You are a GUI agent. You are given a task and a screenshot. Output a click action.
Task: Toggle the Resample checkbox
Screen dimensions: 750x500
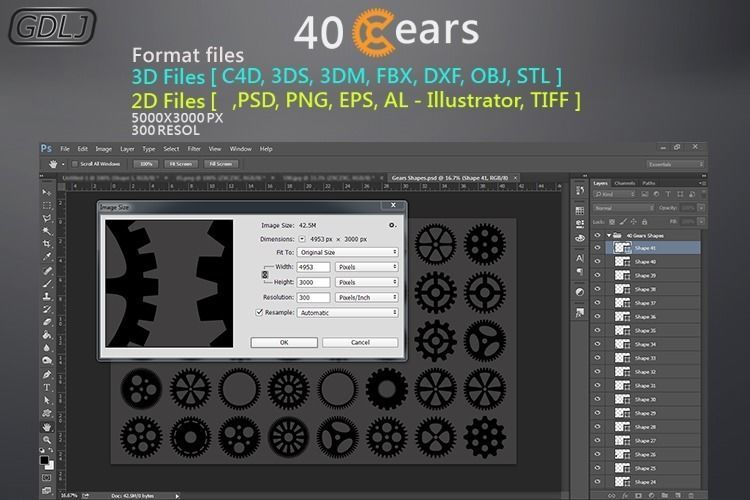tap(259, 312)
